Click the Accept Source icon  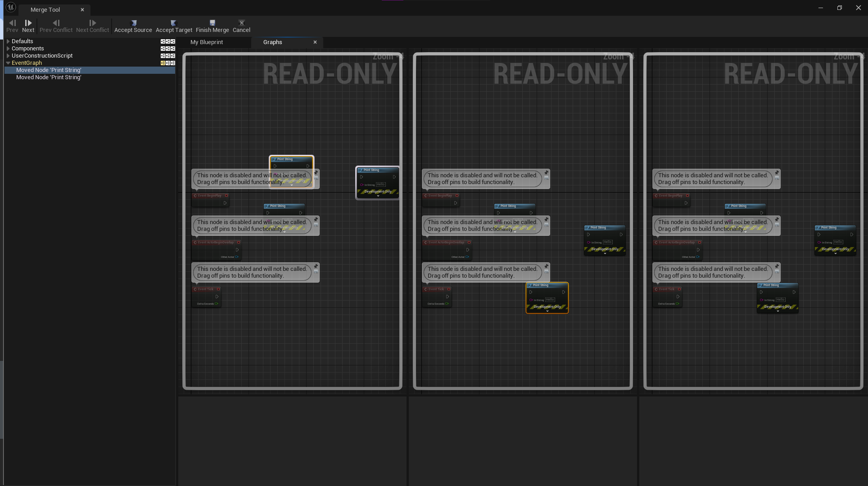pyautogui.click(x=133, y=23)
